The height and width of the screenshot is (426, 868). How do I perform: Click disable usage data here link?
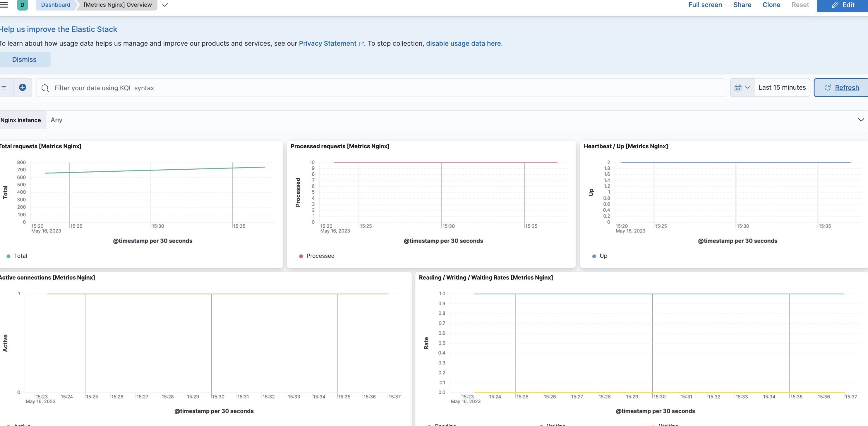pyautogui.click(x=463, y=43)
